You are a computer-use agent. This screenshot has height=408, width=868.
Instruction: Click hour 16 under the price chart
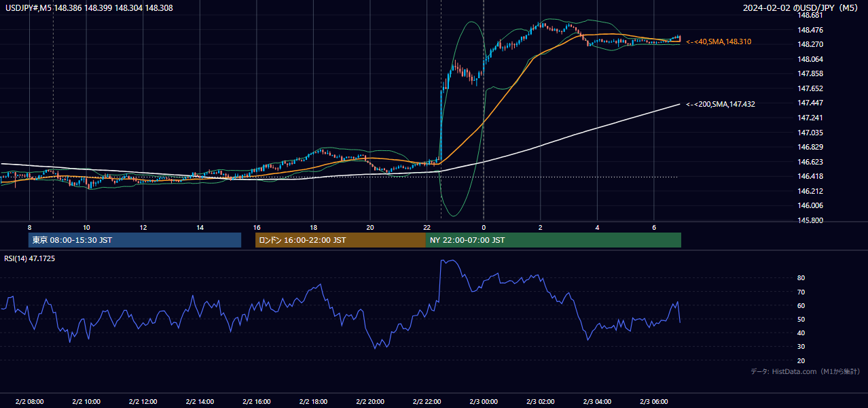257,227
